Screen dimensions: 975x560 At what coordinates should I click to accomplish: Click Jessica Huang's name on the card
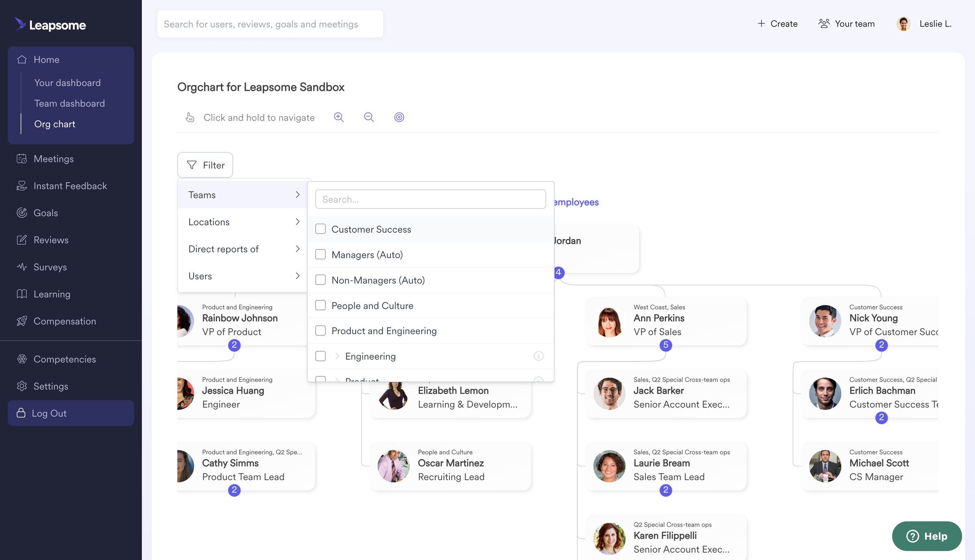click(233, 391)
